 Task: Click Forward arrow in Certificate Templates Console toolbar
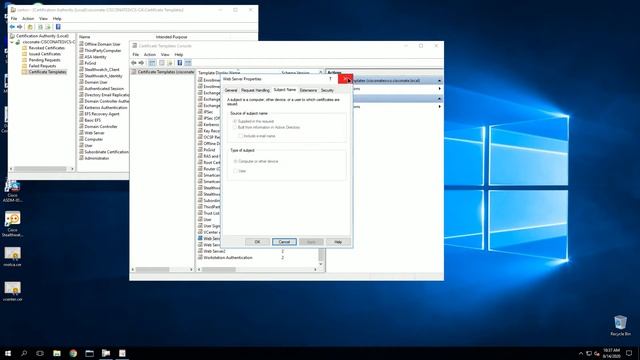[141, 63]
